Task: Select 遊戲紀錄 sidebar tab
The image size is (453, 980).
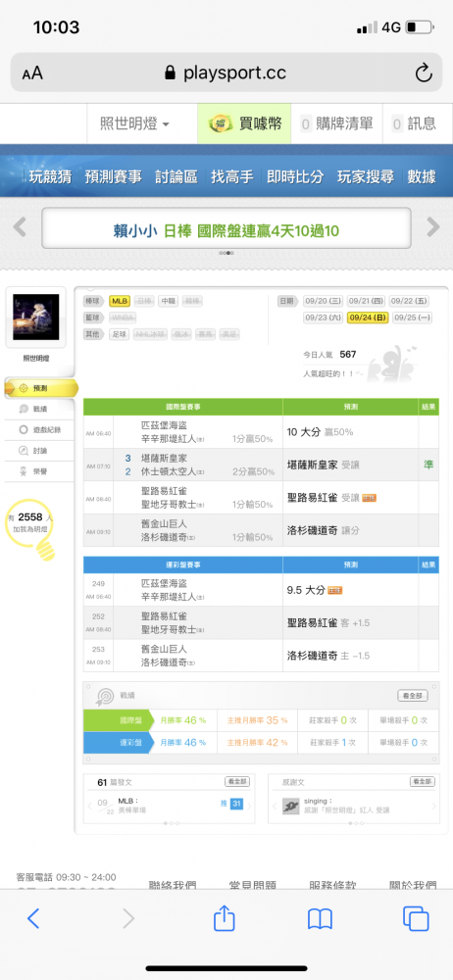Action: pos(40,429)
